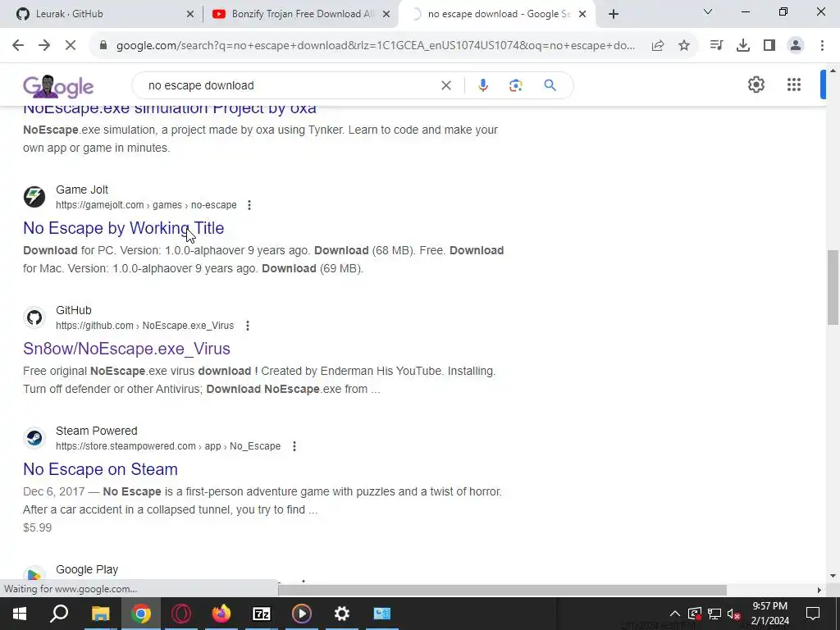This screenshot has height=630, width=840.
Task: Open Chrome downloads icon
Action: tap(742, 46)
